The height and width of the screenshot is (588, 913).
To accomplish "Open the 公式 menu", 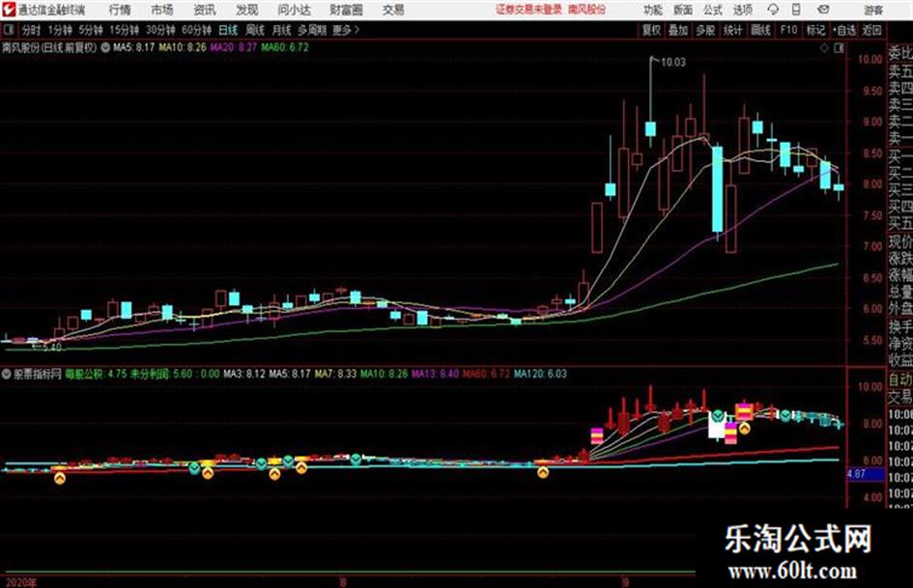I will coord(713,10).
